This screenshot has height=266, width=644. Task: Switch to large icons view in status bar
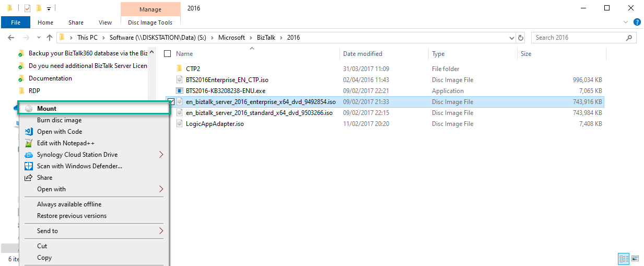pyautogui.click(x=635, y=258)
